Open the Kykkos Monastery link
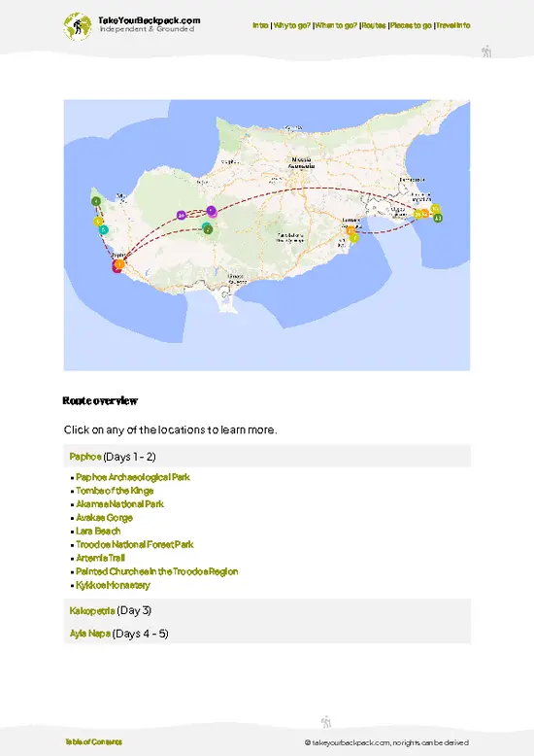The image size is (534, 756). tap(114, 585)
